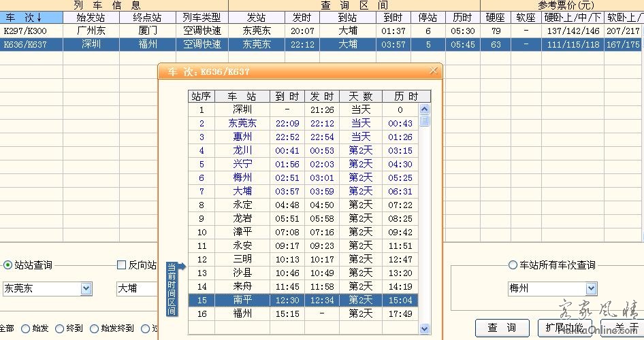Click the 站序 column header in popup

(x=201, y=96)
